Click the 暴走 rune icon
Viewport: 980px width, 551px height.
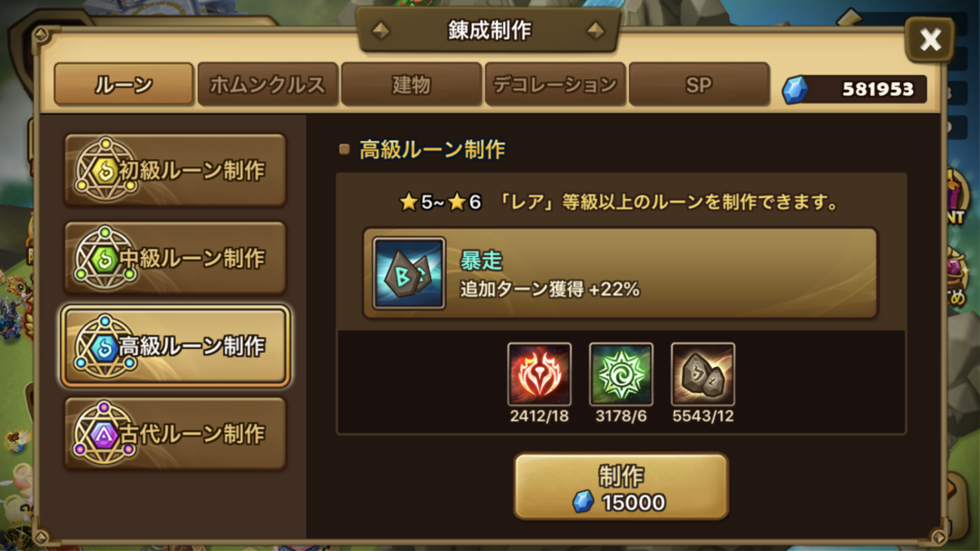click(x=409, y=273)
